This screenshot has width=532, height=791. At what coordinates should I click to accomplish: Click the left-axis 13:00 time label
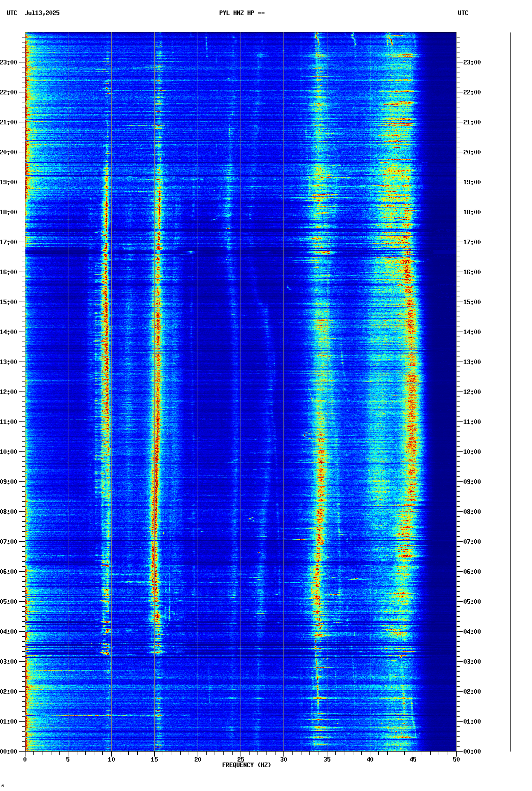coord(8,362)
